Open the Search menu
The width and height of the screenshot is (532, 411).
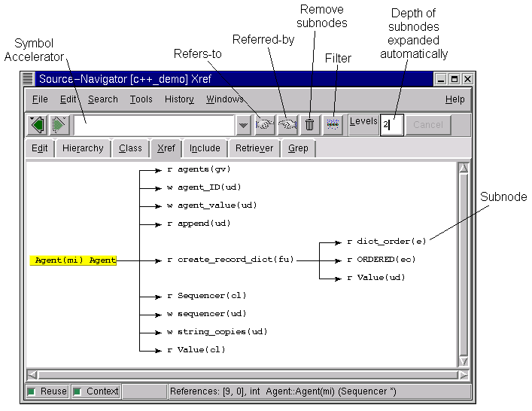103,99
